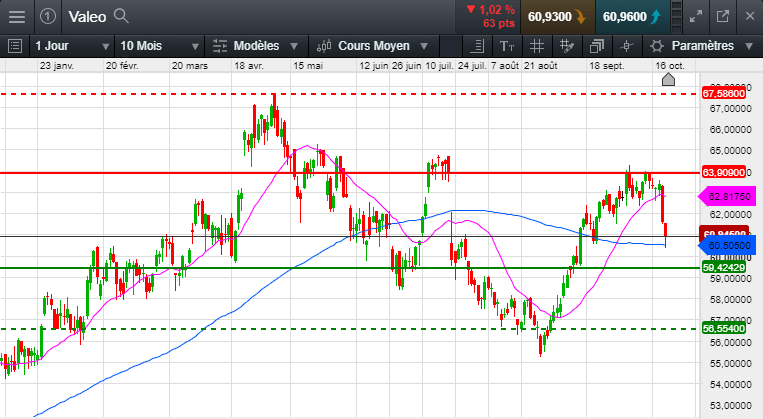This screenshot has width=763, height=419.
Task: Click the search magnifier next to Valeo
Action: point(121,16)
